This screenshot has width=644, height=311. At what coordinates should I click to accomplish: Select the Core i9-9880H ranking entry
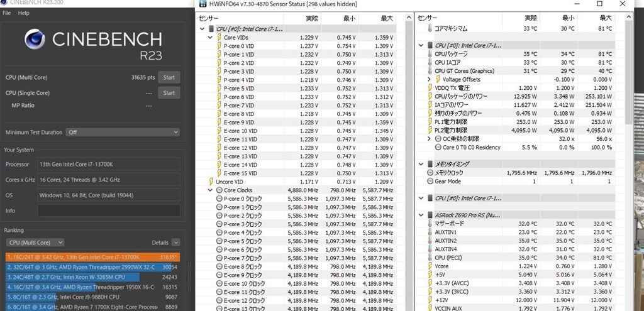tap(93, 297)
